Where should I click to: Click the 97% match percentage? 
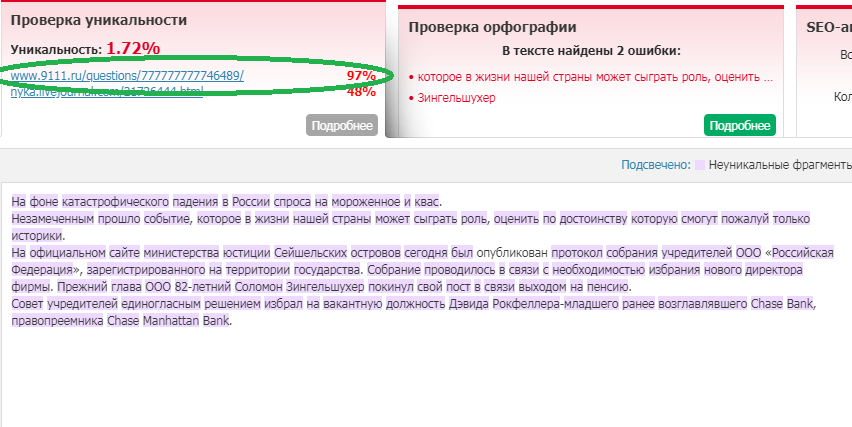click(x=360, y=75)
